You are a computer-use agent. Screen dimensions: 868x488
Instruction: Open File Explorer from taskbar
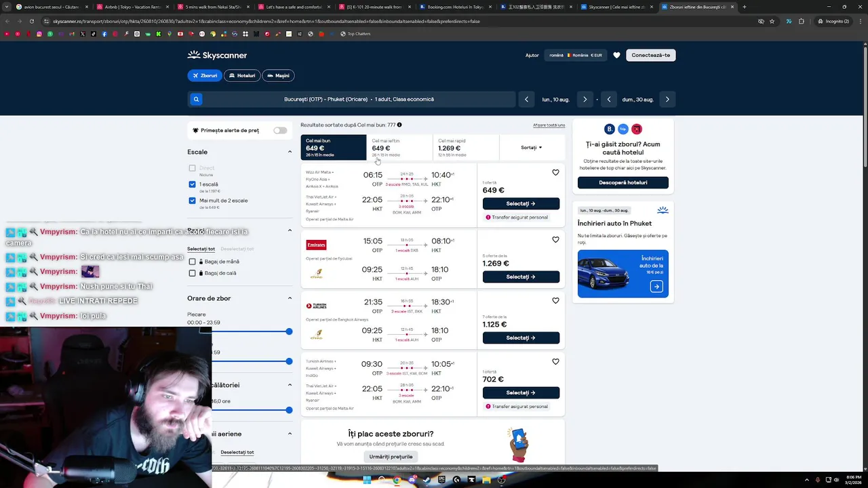486,480
